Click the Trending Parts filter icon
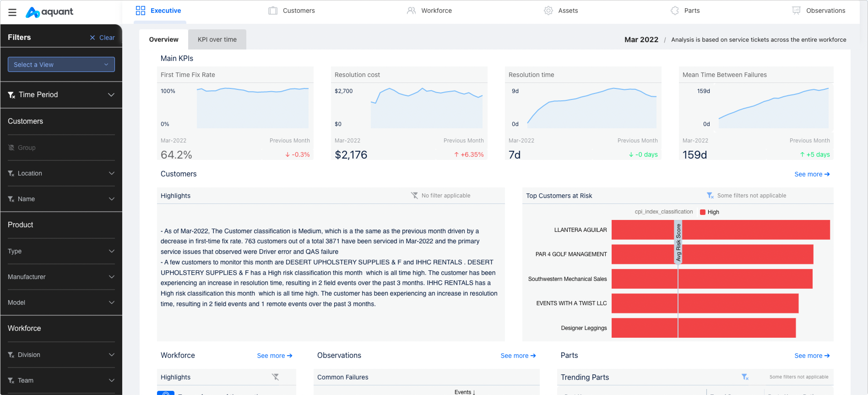The width and height of the screenshot is (868, 395). [x=745, y=377]
